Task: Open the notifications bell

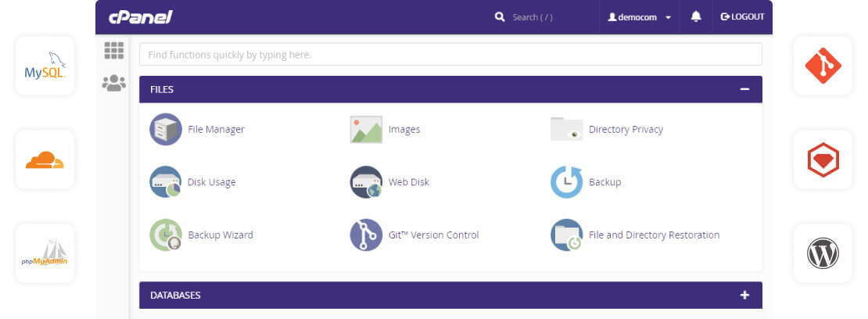Action: coord(696,16)
